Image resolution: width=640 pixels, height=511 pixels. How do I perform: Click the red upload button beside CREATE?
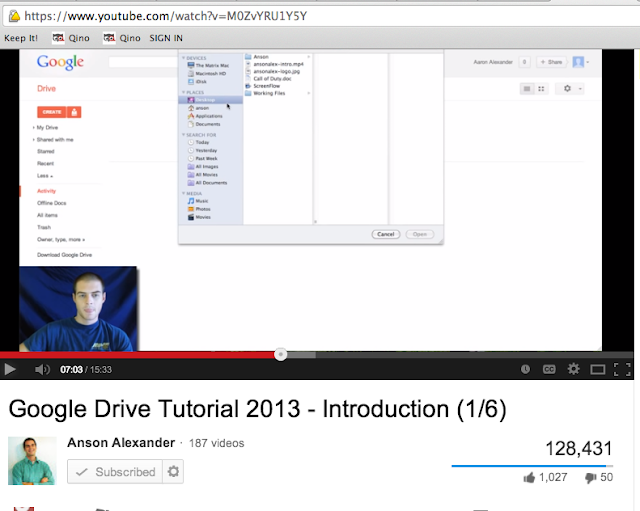pos(74,112)
